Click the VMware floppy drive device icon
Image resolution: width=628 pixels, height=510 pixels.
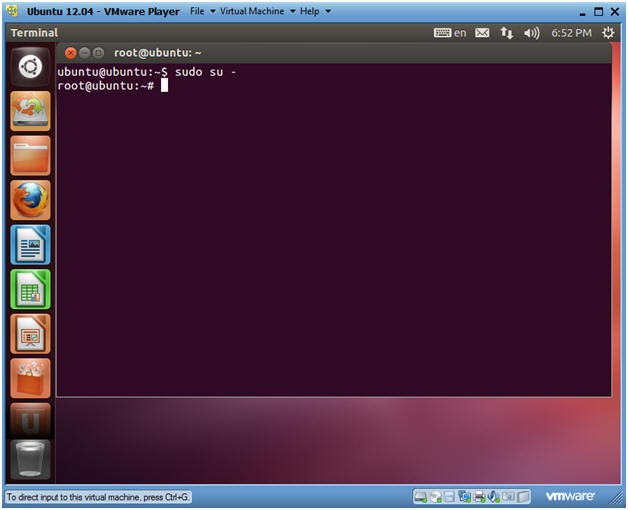coord(449,497)
